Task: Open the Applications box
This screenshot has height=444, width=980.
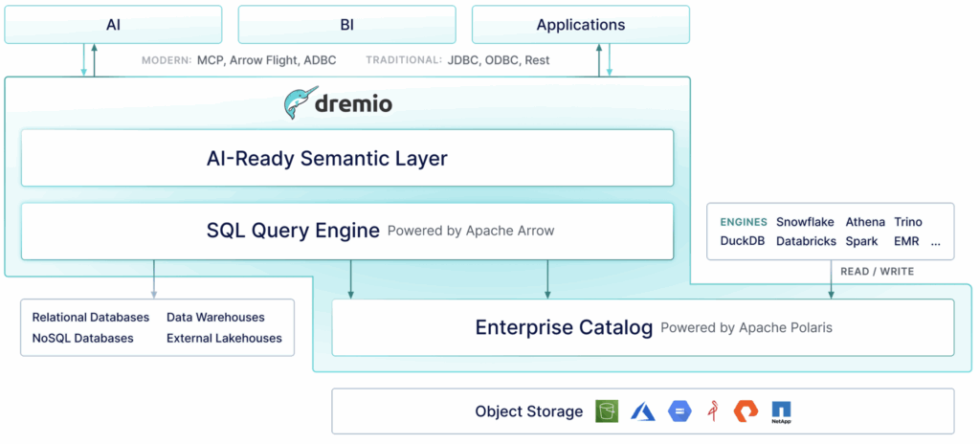Action: coord(581,24)
